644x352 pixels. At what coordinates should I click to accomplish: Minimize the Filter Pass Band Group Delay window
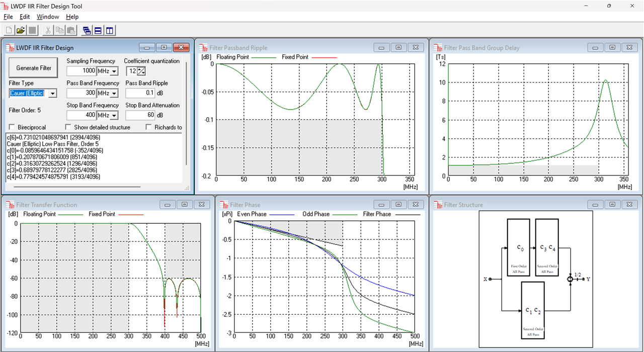595,47
